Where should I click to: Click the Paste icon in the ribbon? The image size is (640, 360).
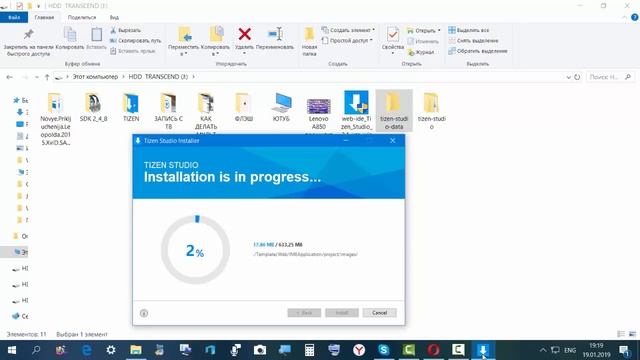coord(96,35)
